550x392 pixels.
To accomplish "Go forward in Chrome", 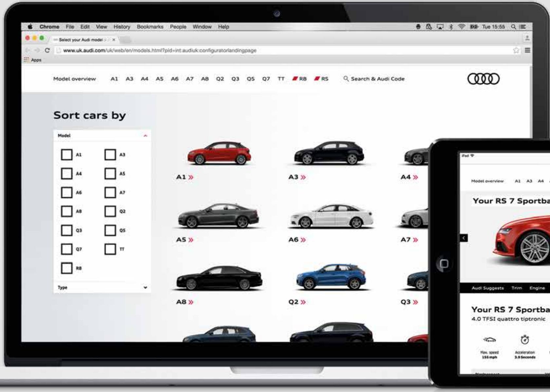I will [37, 50].
